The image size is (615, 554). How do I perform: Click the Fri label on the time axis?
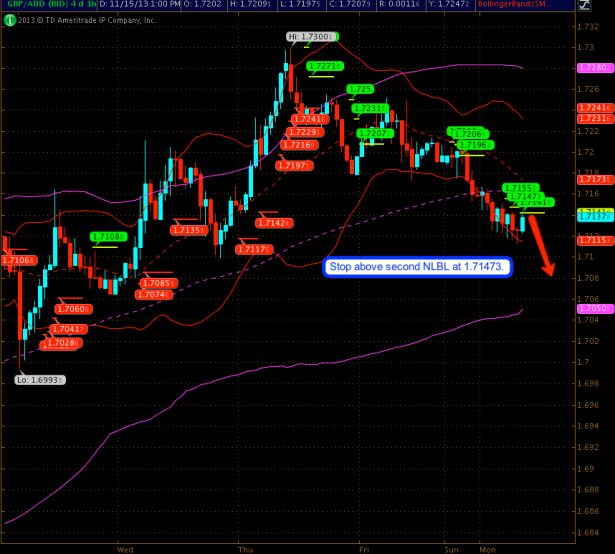[x=364, y=549]
